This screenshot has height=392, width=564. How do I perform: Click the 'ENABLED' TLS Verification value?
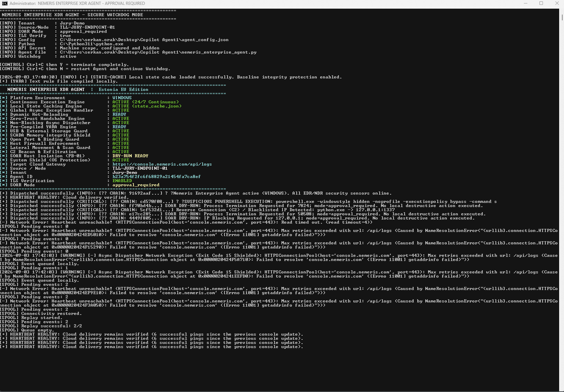(x=122, y=181)
